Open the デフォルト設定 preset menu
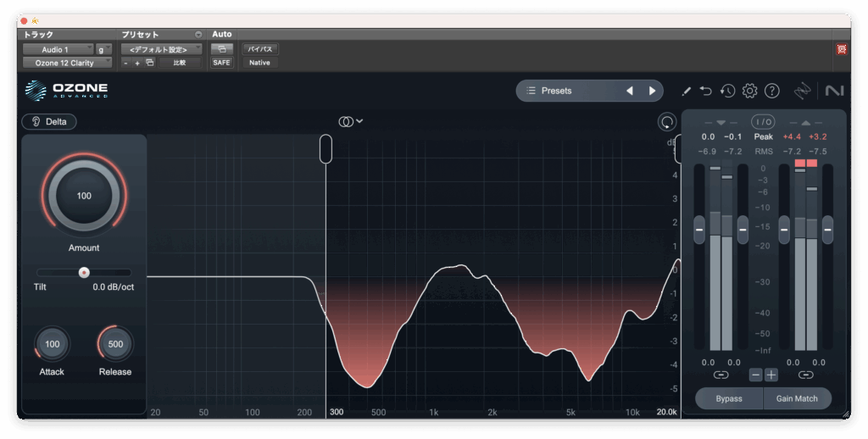This screenshot has width=868, height=439. point(160,49)
